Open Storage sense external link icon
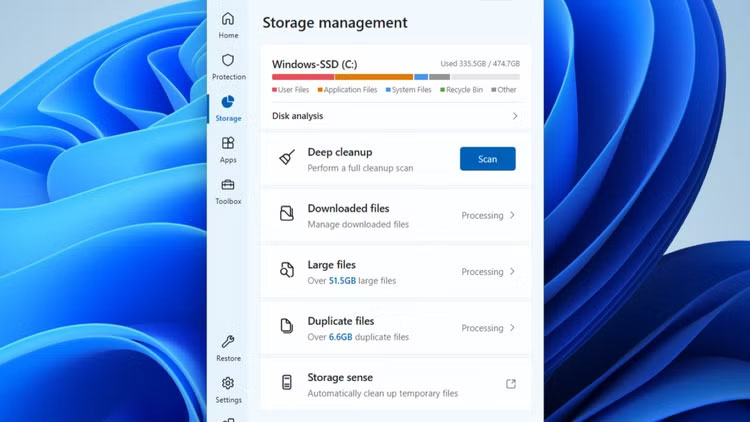 (511, 384)
